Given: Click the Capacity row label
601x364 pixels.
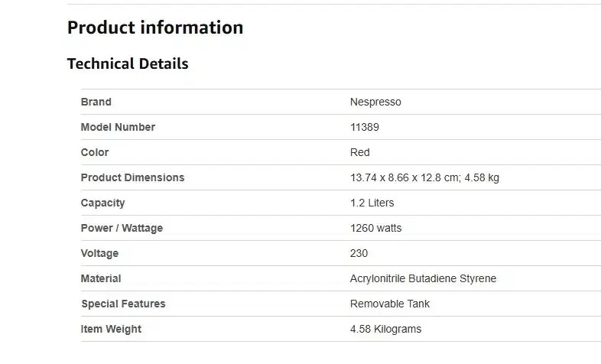Looking at the screenshot, I should 102,203.
